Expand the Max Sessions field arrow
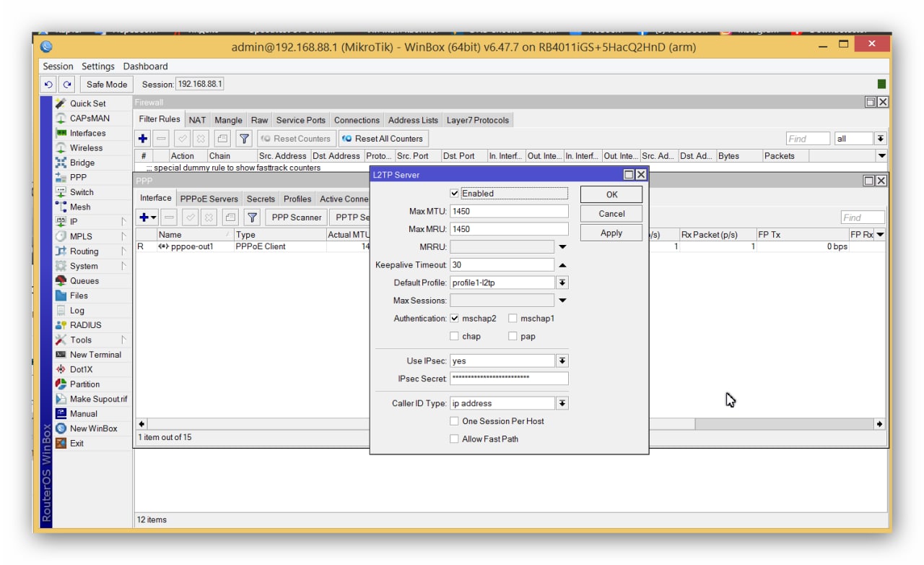The height and width of the screenshot is (565, 924). [562, 301]
